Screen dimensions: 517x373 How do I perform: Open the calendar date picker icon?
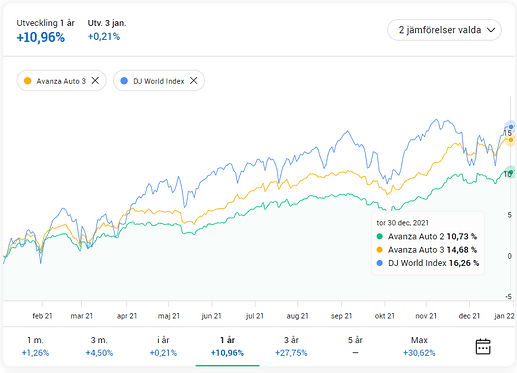pyautogui.click(x=483, y=347)
